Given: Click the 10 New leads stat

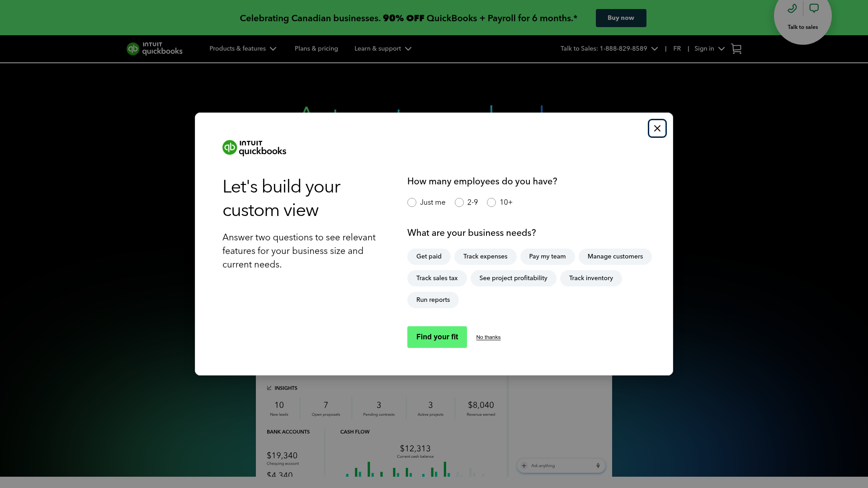Looking at the screenshot, I should [x=279, y=408].
